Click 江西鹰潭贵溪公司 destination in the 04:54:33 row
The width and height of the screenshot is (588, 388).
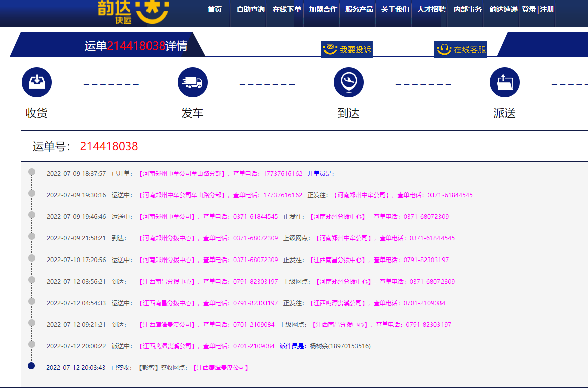(x=337, y=303)
